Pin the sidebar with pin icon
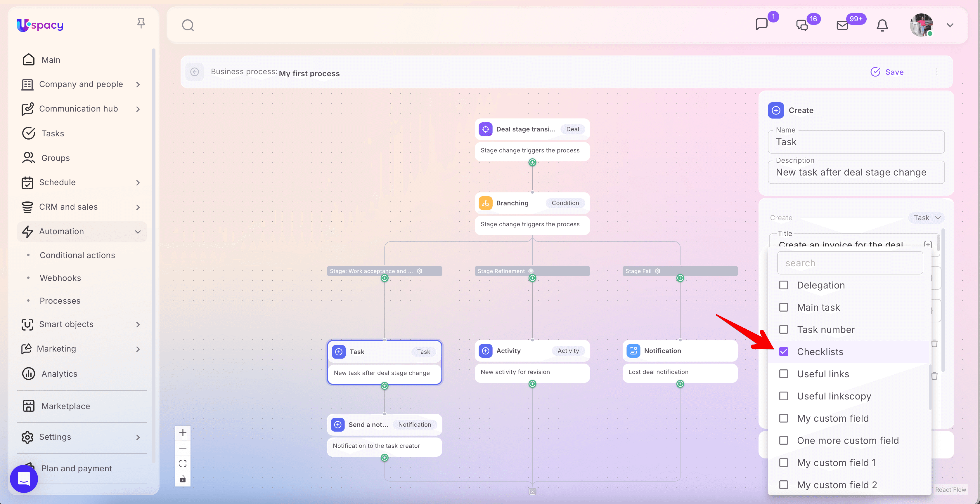Screen dimensions: 980x504 coord(141,24)
